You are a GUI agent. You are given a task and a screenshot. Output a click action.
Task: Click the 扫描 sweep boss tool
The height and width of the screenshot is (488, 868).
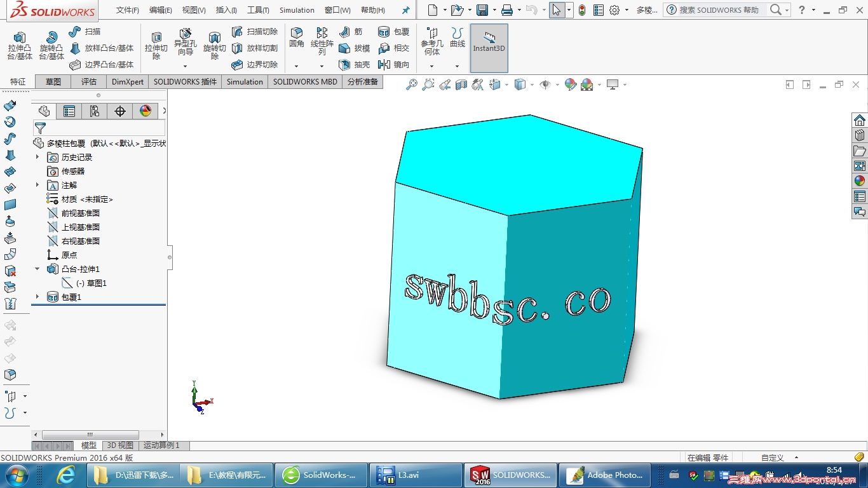tap(85, 32)
